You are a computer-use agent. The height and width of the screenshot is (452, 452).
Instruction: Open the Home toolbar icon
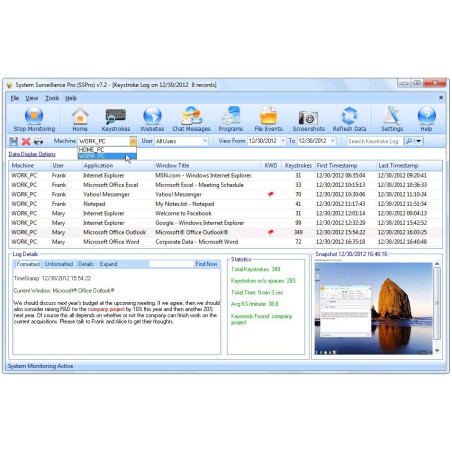pyautogui.click(x=80, y=119)
